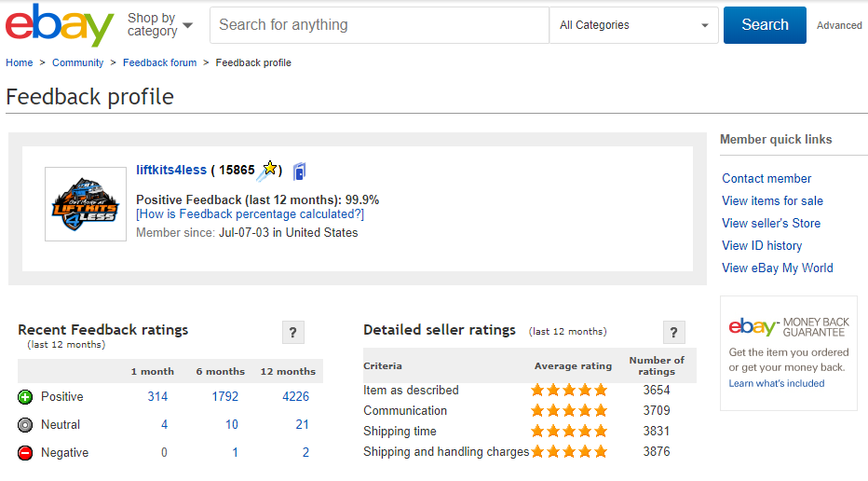This screenshot has width=868, height=481.
Task: Click the blue store door icon
Action: pyautogui.click(x=300, y=172)
